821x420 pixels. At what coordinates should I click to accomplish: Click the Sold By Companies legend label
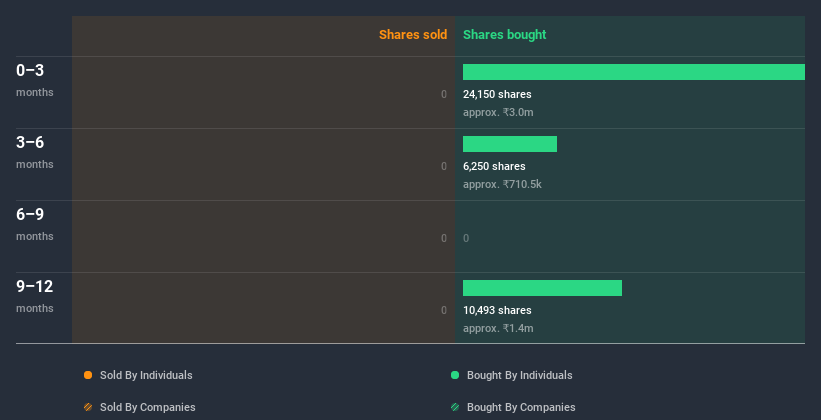tap(148, 407)
